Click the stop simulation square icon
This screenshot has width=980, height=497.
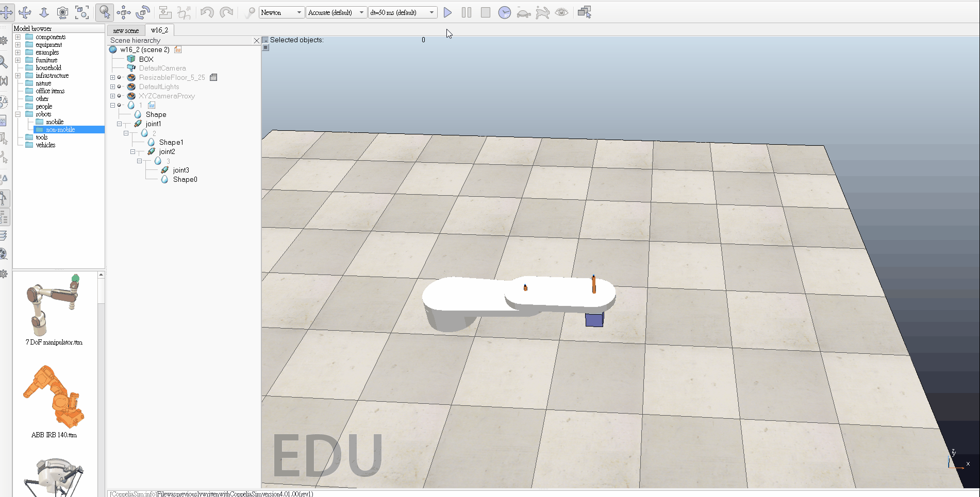click(x=485, y=12)
